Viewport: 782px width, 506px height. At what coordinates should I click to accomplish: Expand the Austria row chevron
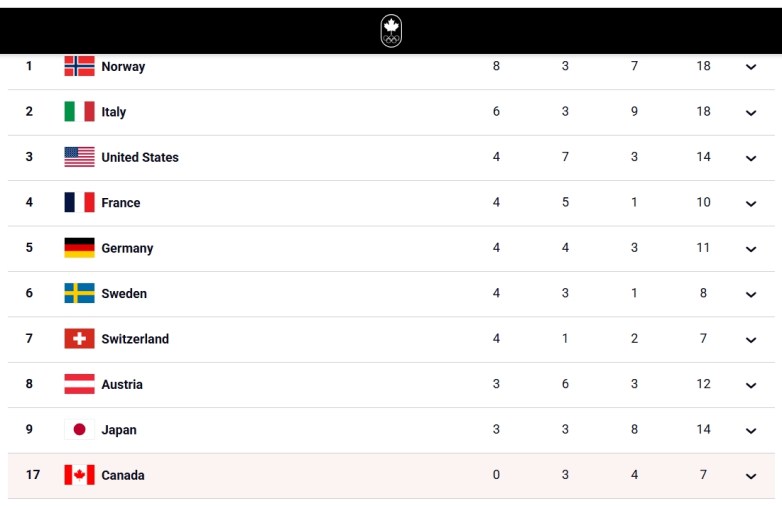tap(751, 385)
